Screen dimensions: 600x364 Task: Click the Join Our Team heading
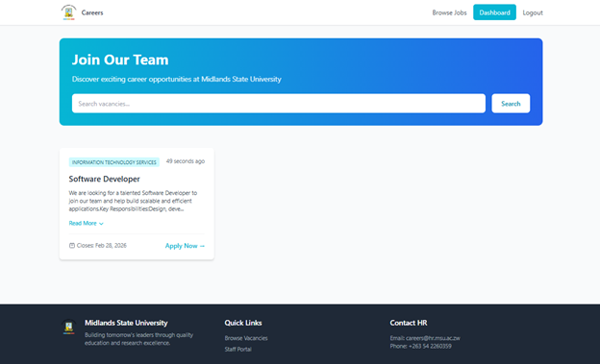coord(120,60)
